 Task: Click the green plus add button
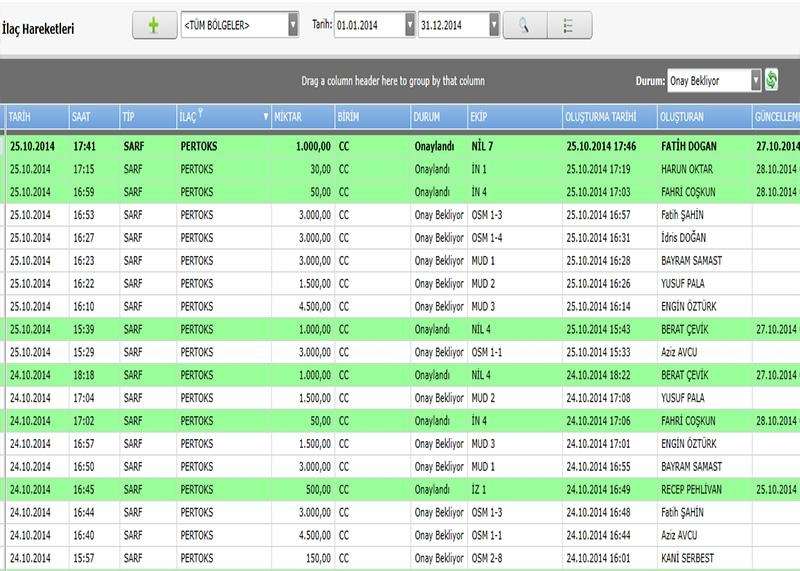coord(154,25)
